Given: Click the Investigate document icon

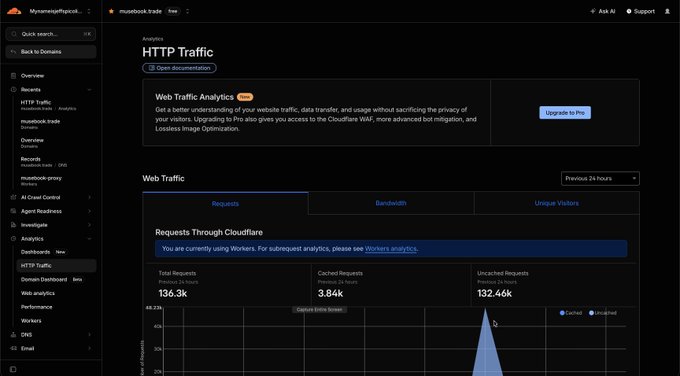Looking at the screenshot, I should pos(13,225).
